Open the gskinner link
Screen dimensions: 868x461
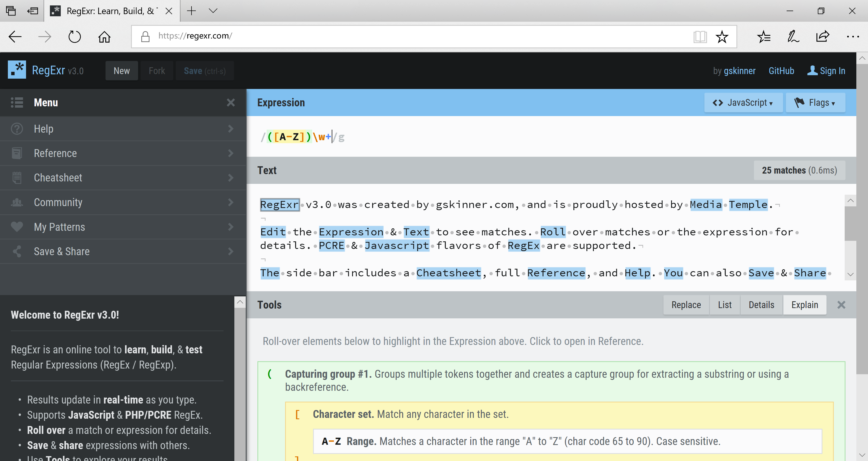click(739, 71)
